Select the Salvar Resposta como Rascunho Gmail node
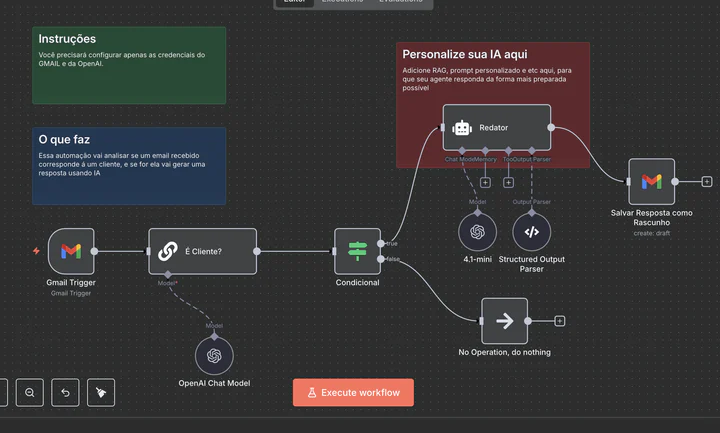Screen dimensions: 720x433 pyautogui.click(x=652, y=181)
